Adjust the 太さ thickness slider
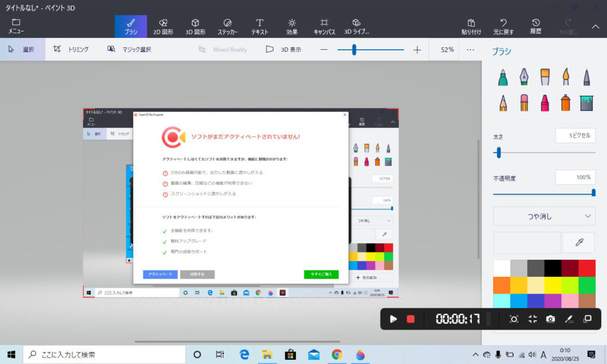The height and width of the screenshot is (364, 607). (499, 152)
